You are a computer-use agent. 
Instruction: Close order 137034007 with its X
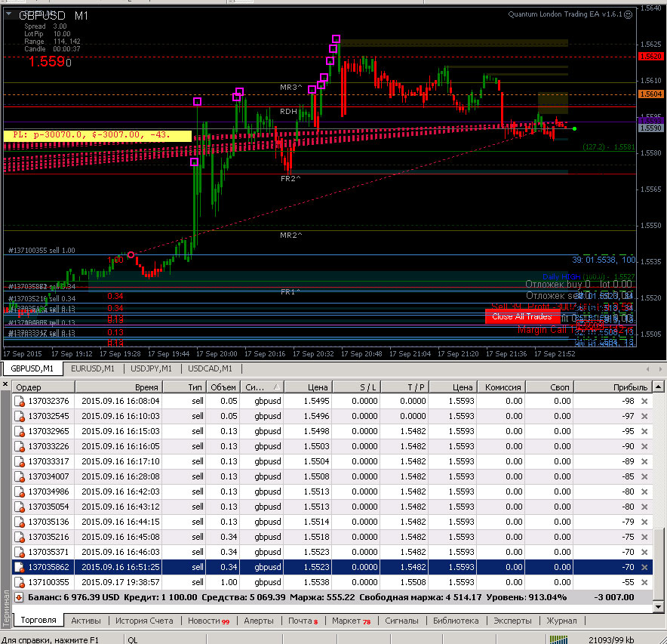coord(644,476)
